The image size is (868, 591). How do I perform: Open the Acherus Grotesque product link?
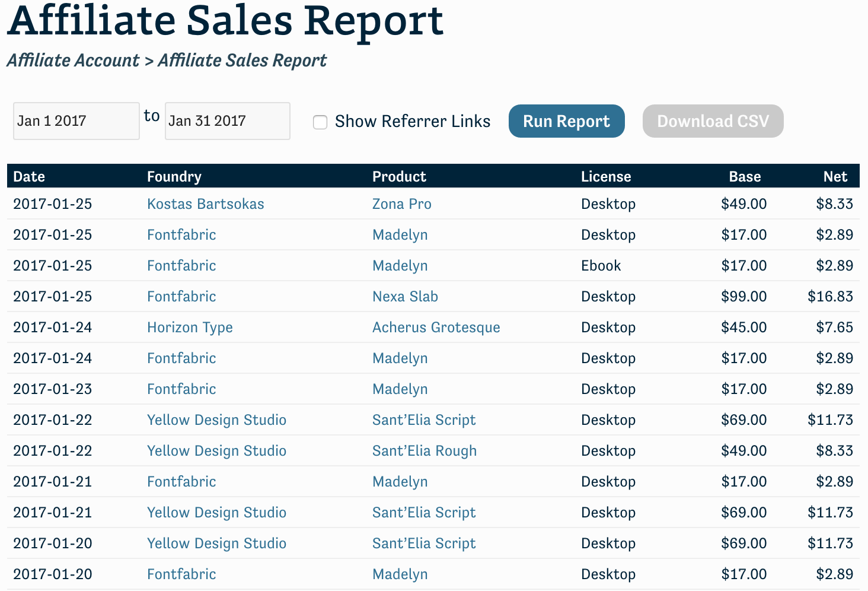(436, 328)
